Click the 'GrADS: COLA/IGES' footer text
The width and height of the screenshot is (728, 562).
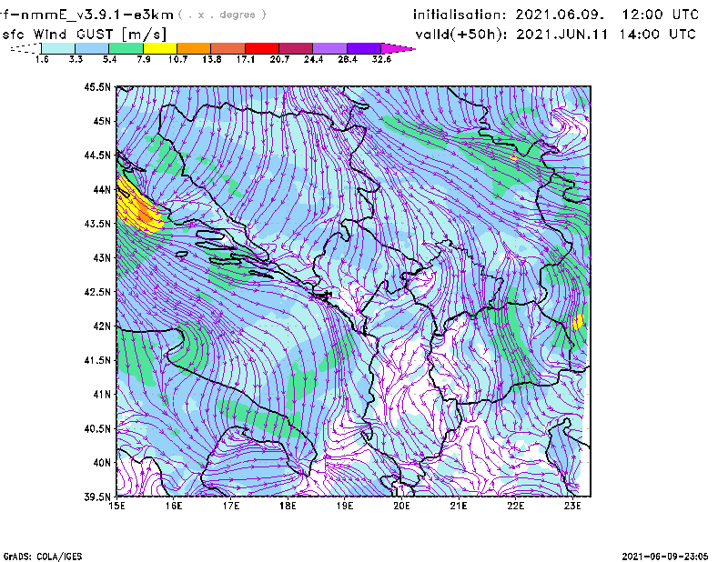pyautogui.click(x=43, y=557)
